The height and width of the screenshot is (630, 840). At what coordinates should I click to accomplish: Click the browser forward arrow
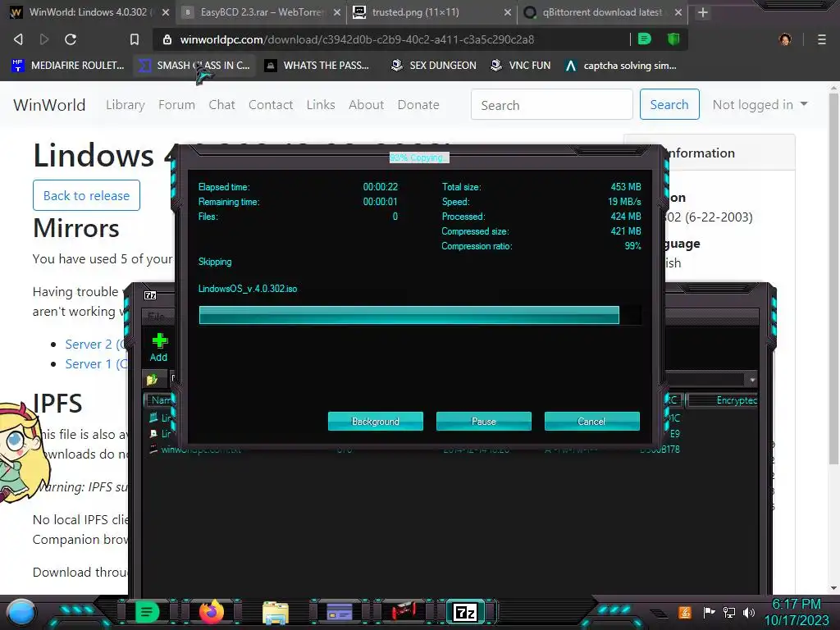44,39
